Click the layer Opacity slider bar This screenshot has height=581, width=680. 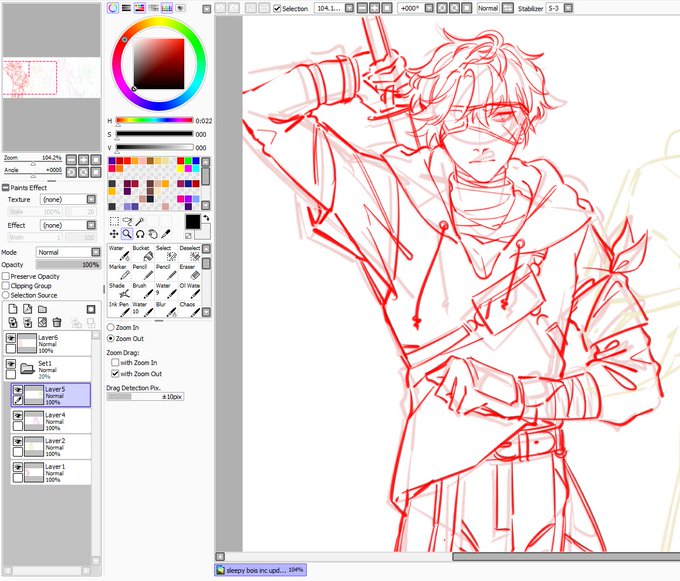pos(68,264)
